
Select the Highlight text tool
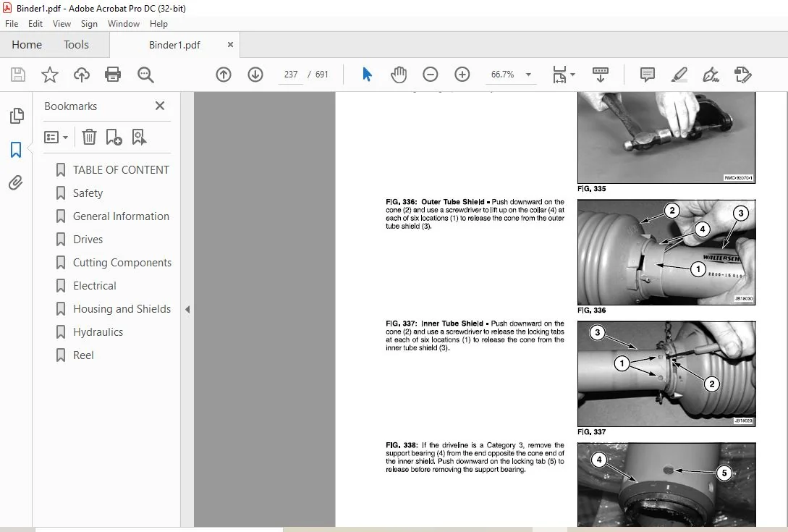point(679,75)
